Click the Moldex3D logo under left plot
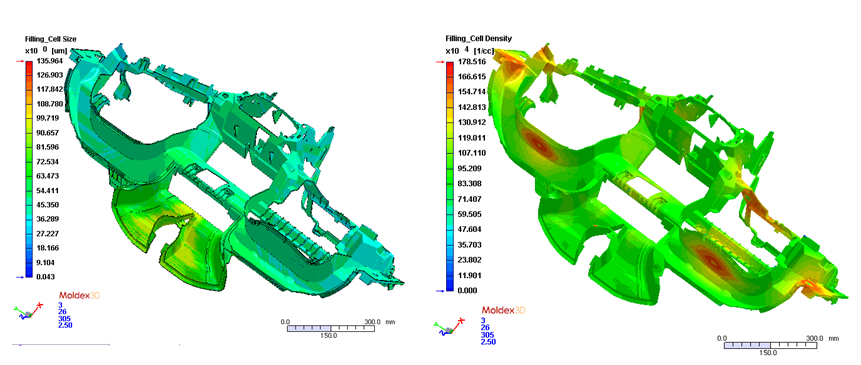 80,295
